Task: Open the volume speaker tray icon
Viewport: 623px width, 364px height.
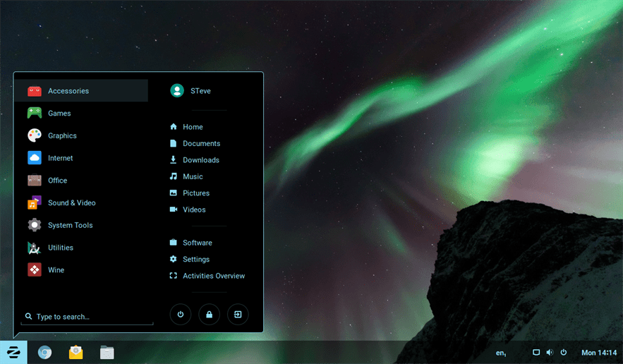Action: [x=550, y=352]
